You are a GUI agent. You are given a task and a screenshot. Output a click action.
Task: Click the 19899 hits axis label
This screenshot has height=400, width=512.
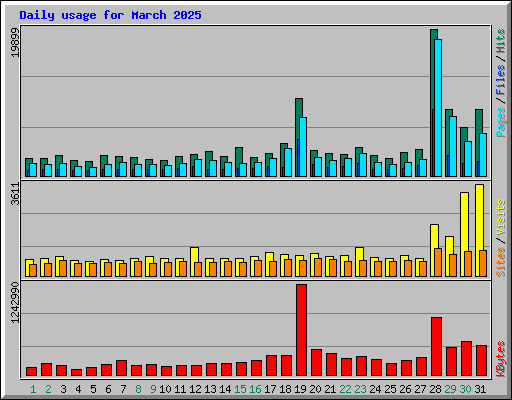point(15,42)
